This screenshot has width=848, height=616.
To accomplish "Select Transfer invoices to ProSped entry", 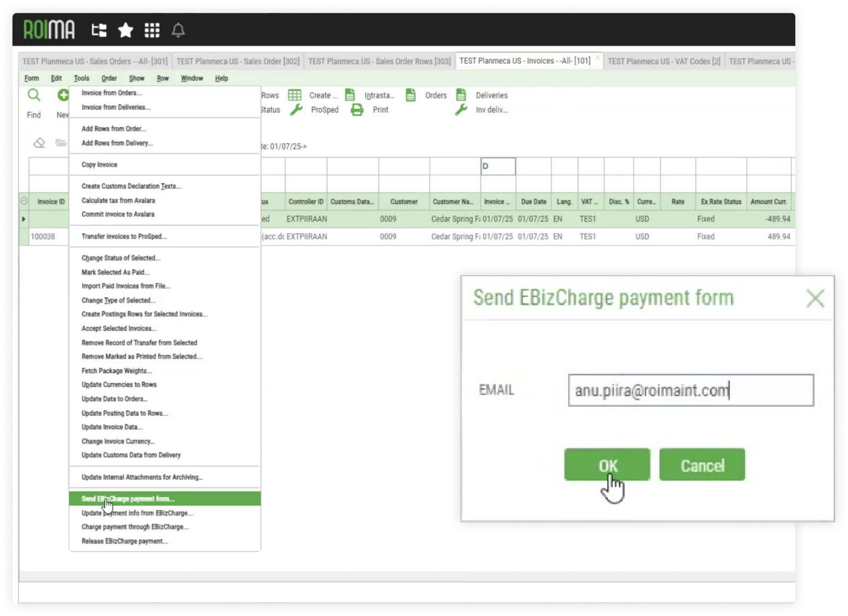I will 164,236.
